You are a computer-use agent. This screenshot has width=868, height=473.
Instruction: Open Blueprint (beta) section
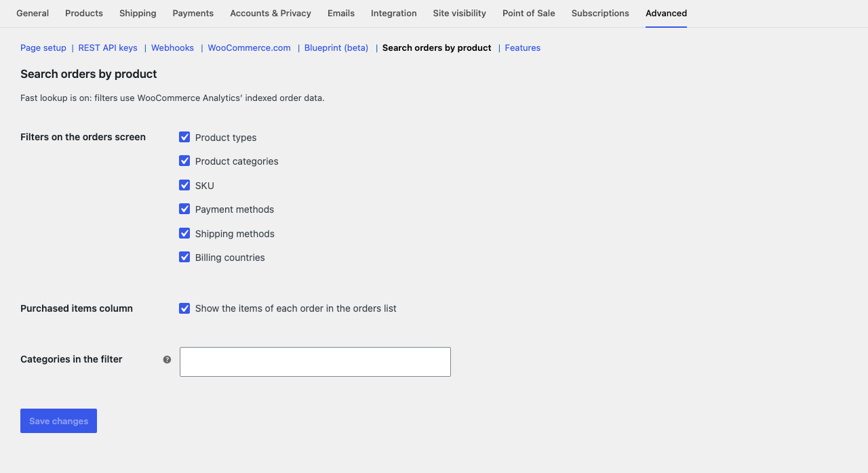336,48
